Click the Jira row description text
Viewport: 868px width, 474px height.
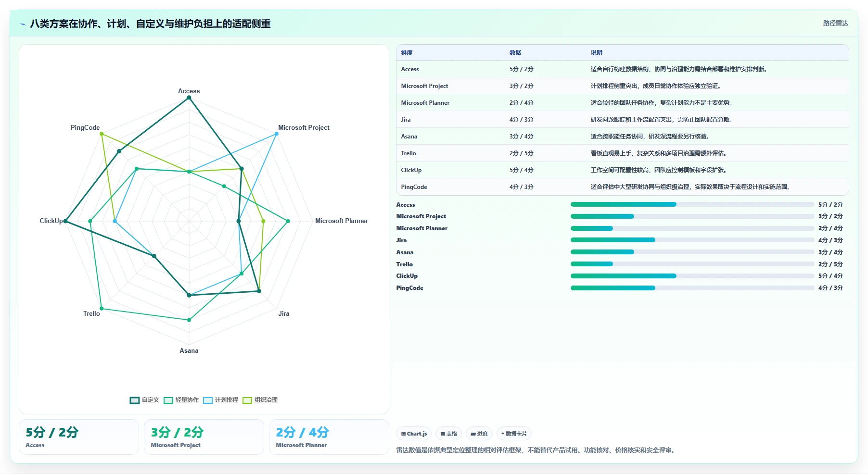tap(661, 120)
